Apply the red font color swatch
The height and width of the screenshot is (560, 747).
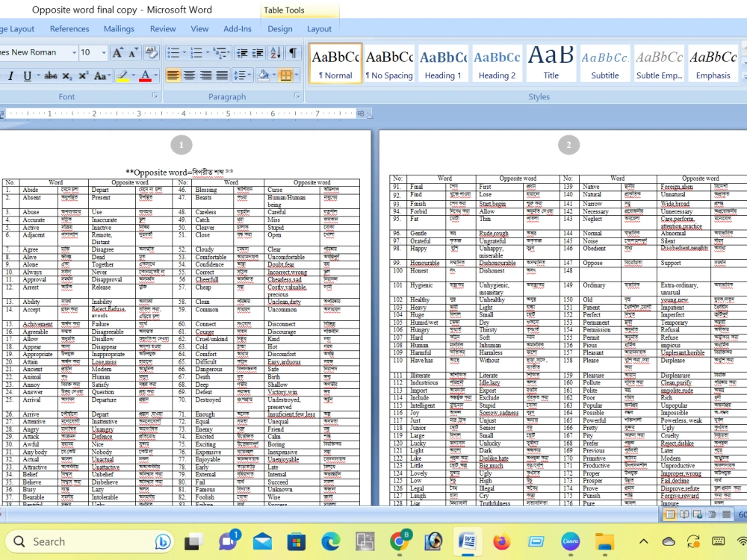point(146,75)
